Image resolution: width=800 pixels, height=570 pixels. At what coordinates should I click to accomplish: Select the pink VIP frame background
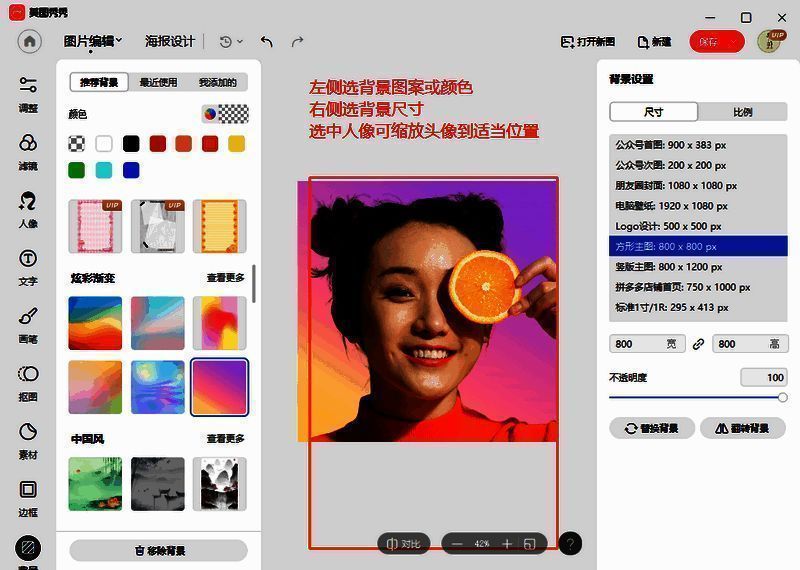tap(95, 226)
